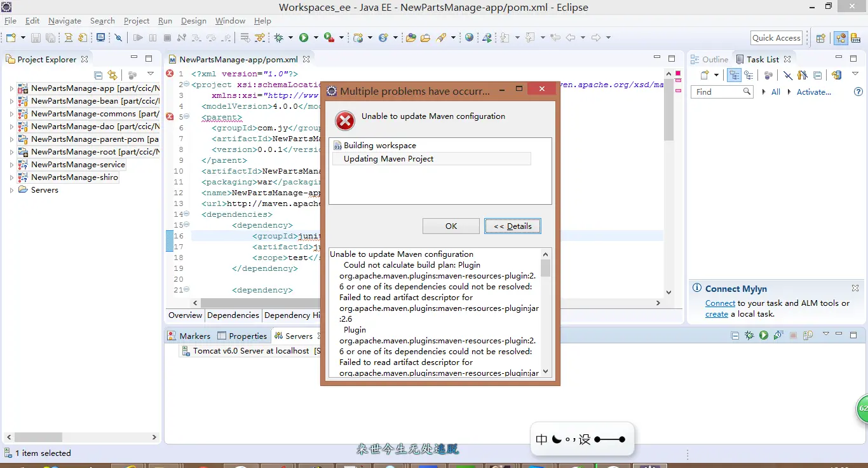Toggle Focus on Workweek in Task List
This screenshot has width=868, height=468.
[768, 75]
